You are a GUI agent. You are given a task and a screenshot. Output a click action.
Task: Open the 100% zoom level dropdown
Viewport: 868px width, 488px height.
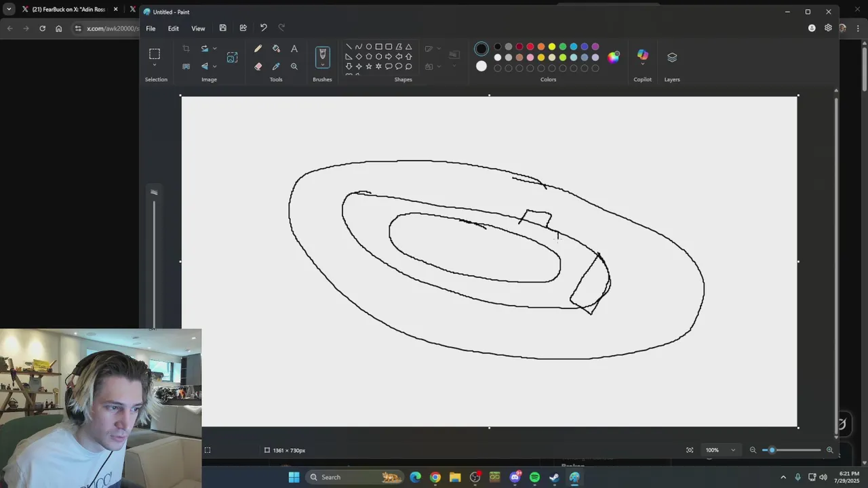coord(720,450)
